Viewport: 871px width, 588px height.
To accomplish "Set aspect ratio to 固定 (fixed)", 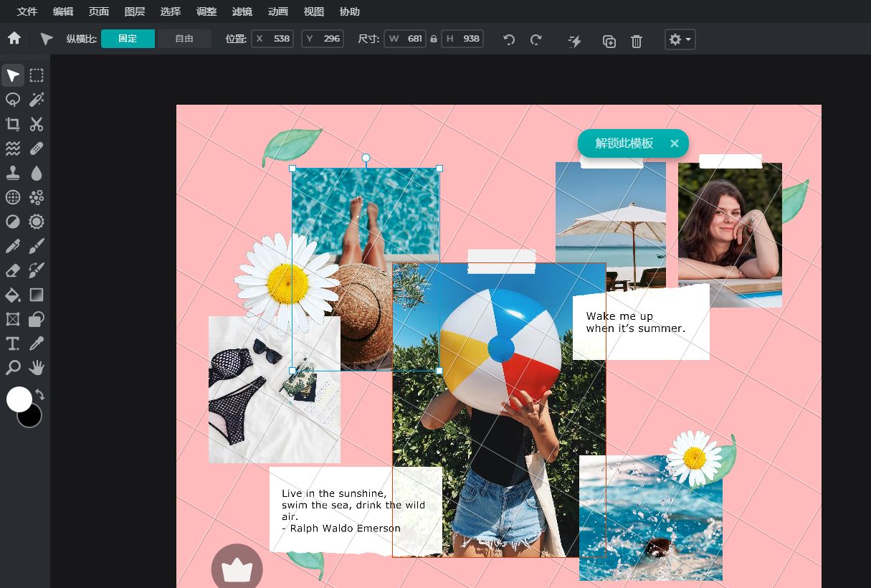I will (x=128, y=39).
